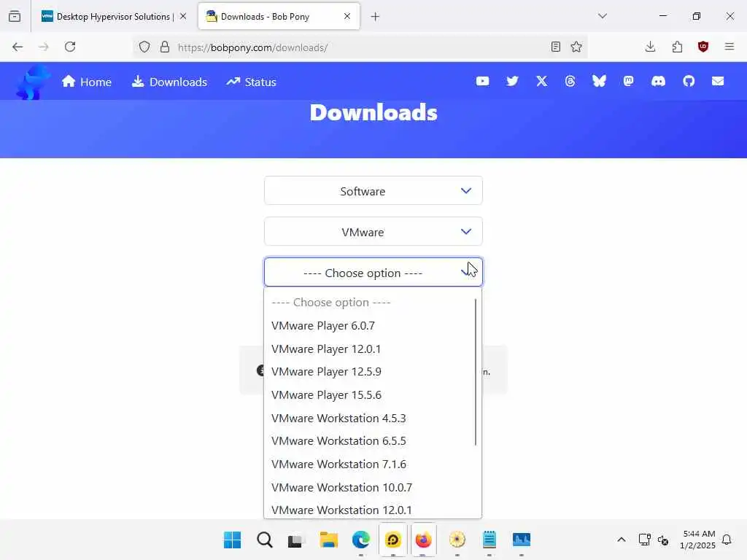
Task: Open the clock showing 5:44 AM
Action: 698,539
